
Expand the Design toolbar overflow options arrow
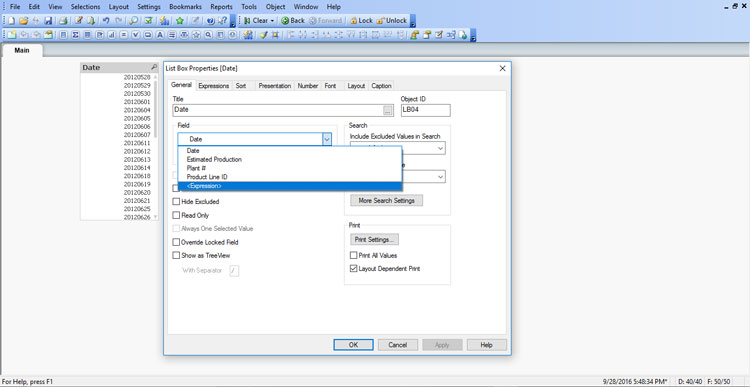(x=473, y=35)
